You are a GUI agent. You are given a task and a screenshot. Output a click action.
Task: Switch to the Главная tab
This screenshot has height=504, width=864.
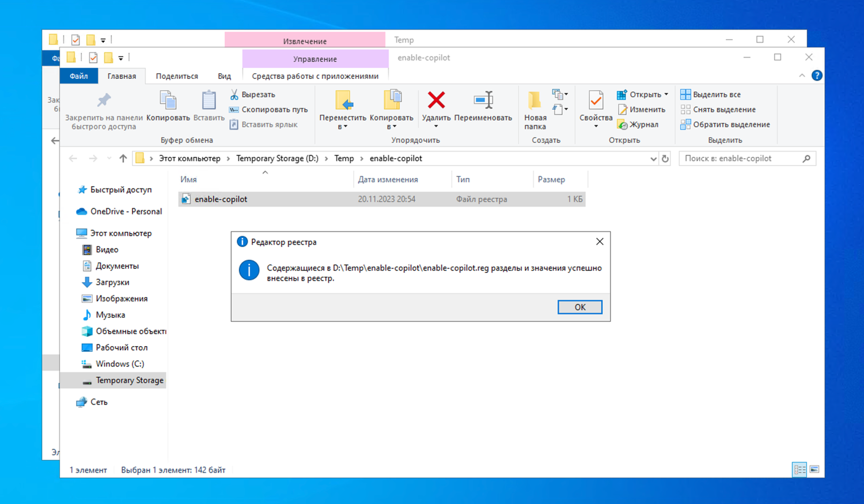[122, 76]
